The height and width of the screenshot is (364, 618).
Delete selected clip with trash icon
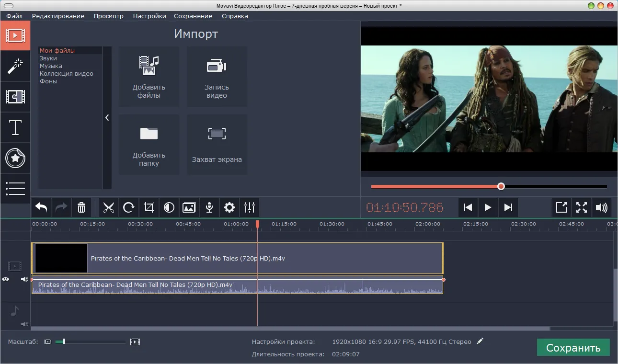tap(81, 207)
